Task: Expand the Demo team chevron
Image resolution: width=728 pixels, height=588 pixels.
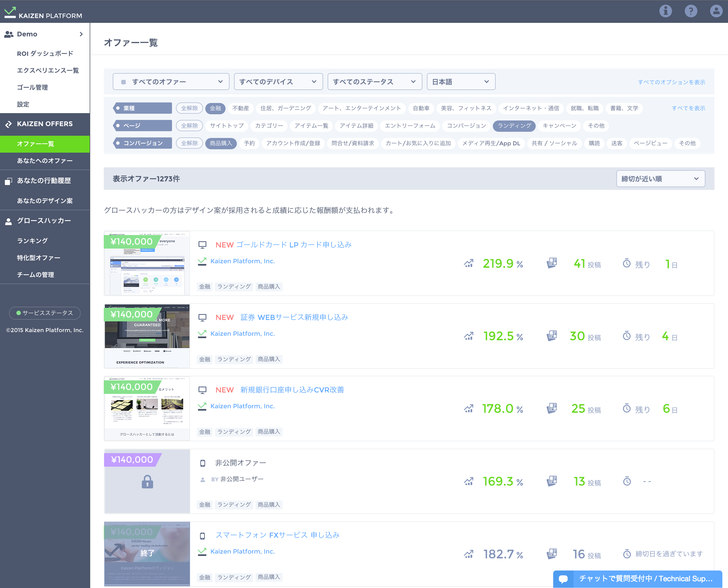Action: [81, 34]
